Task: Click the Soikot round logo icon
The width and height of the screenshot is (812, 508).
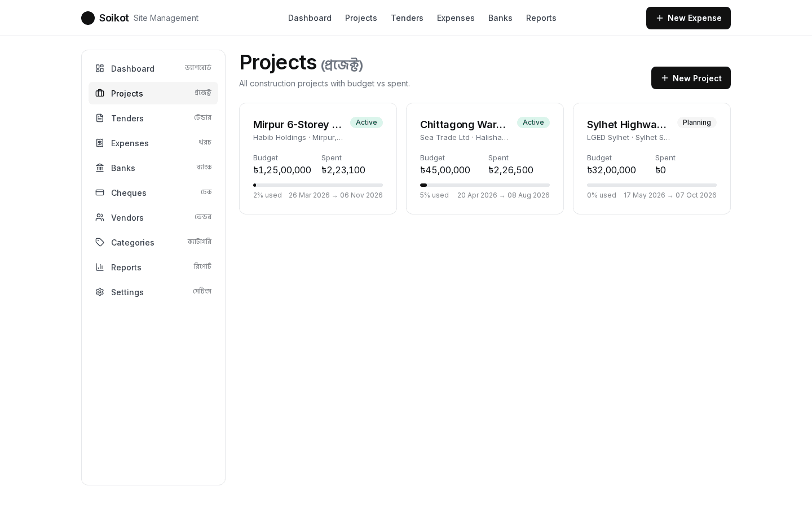Action: click(x=88, y=18)
